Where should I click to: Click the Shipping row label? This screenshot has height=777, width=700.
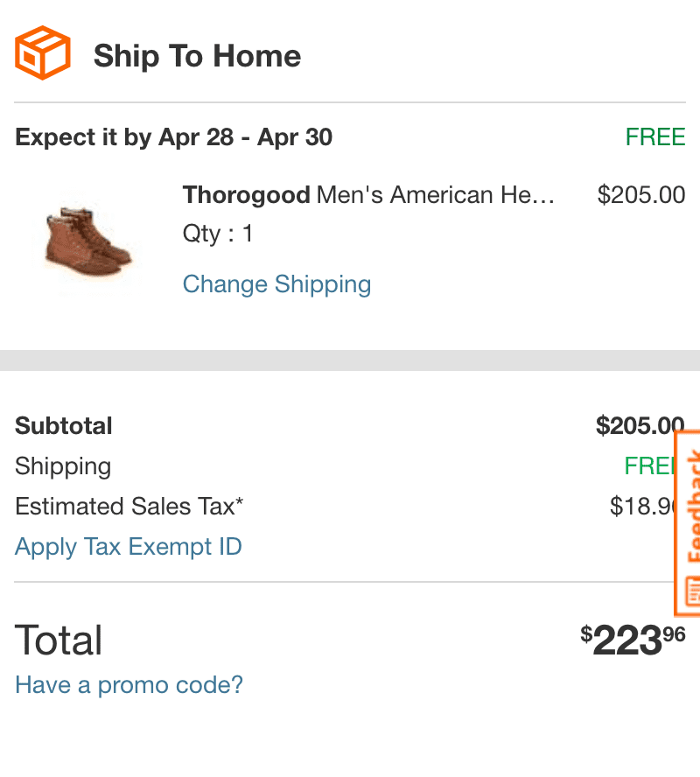click(63, 466)
